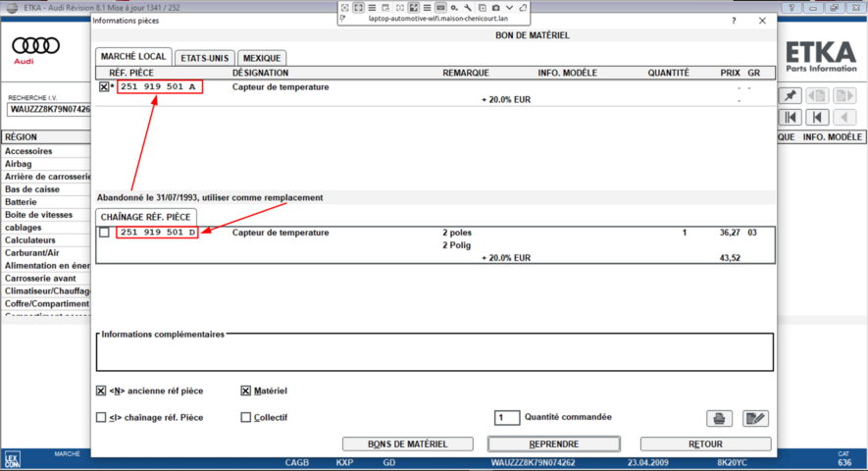Switch to the MEXIQUE tab
The height and width of the screenshot is (471, 868).
pos(262,58)
